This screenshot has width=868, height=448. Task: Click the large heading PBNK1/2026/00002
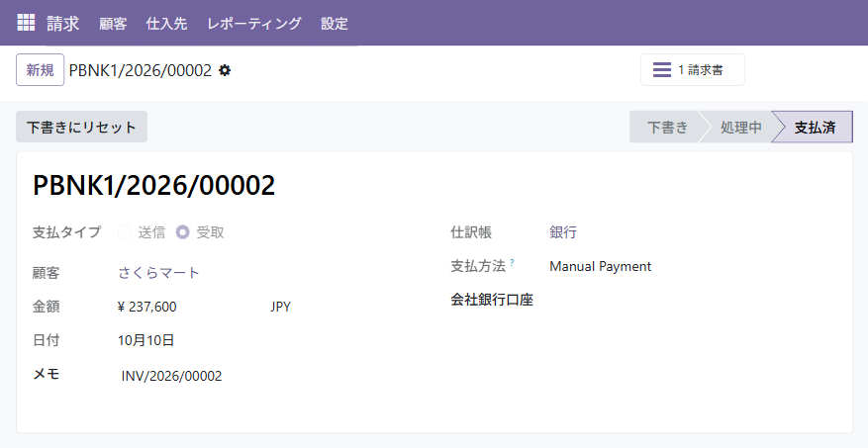pyautogui.click(x=153, y=185)
